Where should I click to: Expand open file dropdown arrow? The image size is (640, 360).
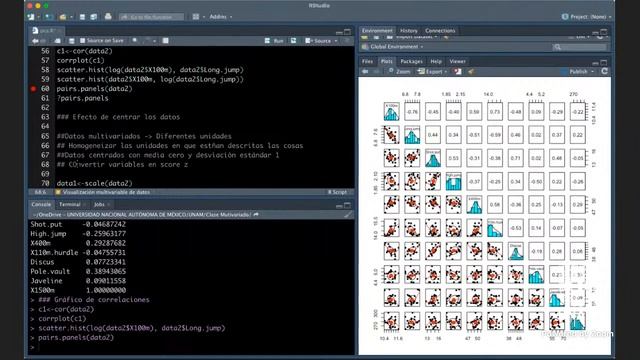tap(70, 17)
